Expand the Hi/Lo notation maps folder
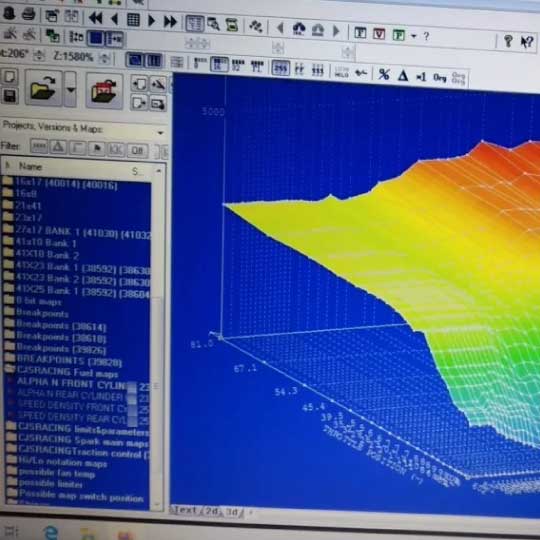Viewport: 540px width, 540px height. pos(56,462)
